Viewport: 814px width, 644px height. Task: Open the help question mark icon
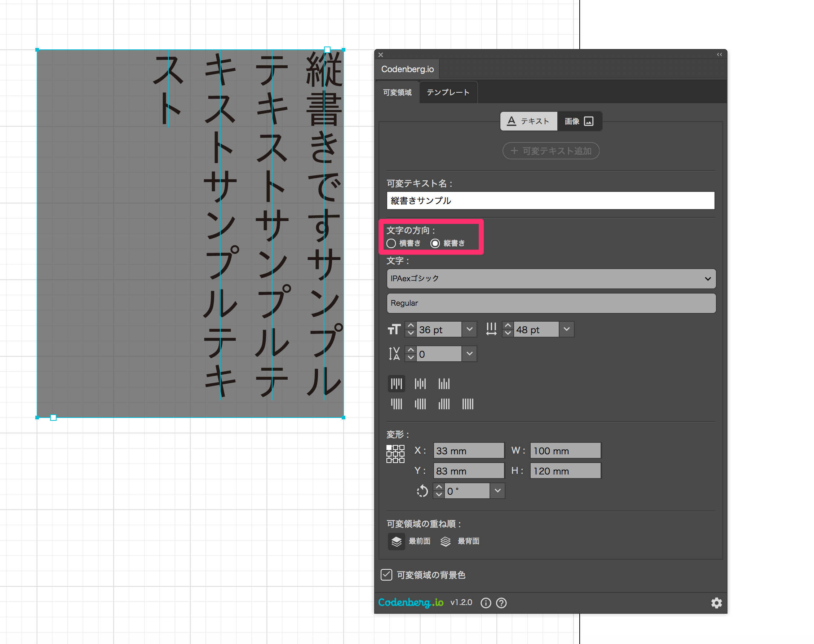click(x=501, y=603)
